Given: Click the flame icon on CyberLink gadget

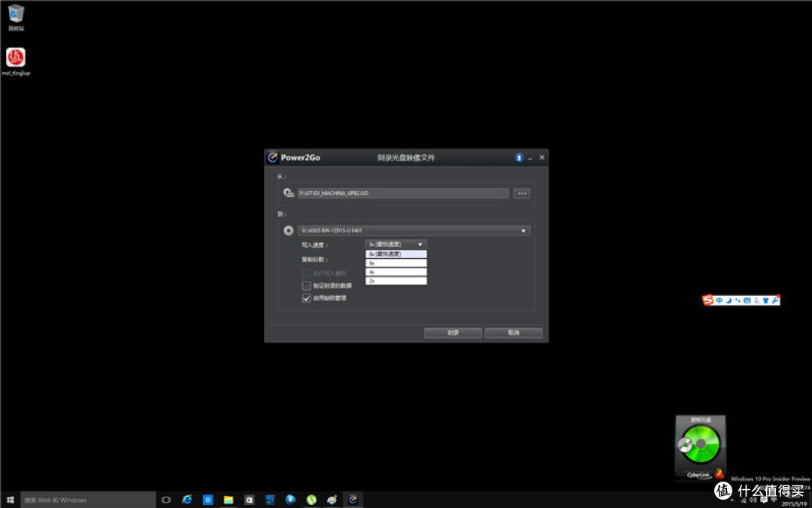Looking at the screenshot, I should pyautogui.click(x=720, y=473).
